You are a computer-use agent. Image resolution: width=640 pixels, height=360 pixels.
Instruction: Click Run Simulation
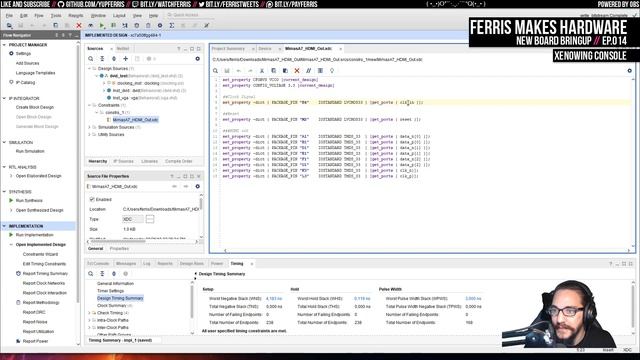30,151
